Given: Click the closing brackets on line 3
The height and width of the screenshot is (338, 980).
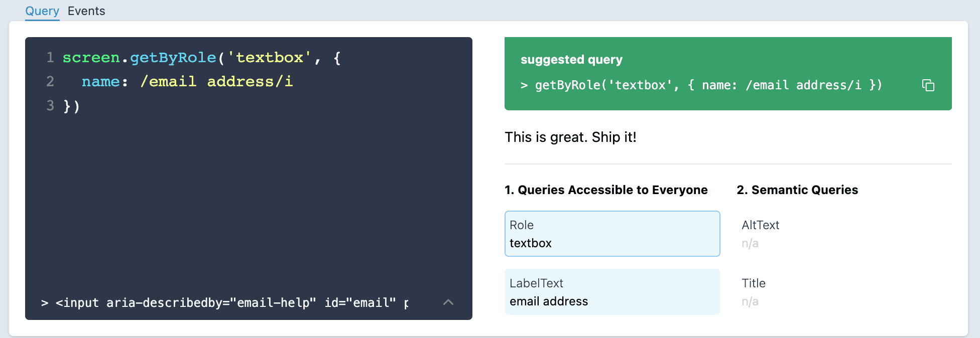Looking at the screenshot, I should (x=71, y=106).
